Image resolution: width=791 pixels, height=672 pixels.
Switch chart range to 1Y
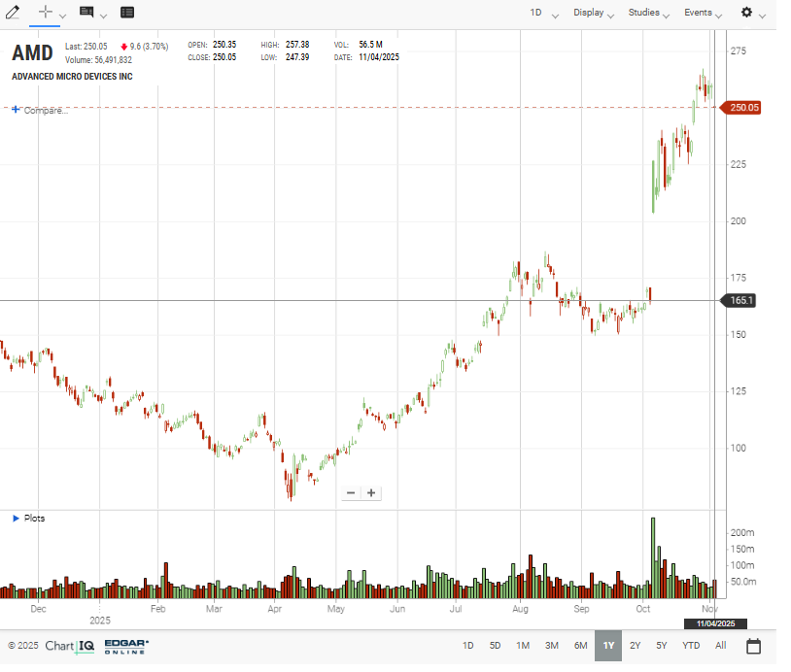point(608,646)
